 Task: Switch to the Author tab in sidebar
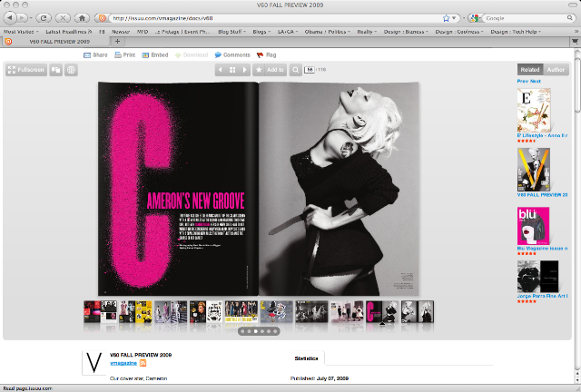point(556,70)
